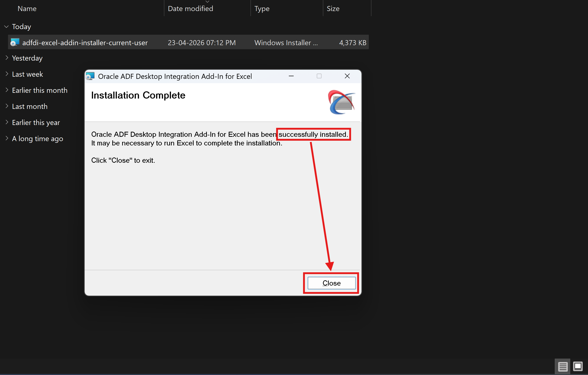Select the adfdi-excel-addin-installer-current-user file icon

[15, 43]
